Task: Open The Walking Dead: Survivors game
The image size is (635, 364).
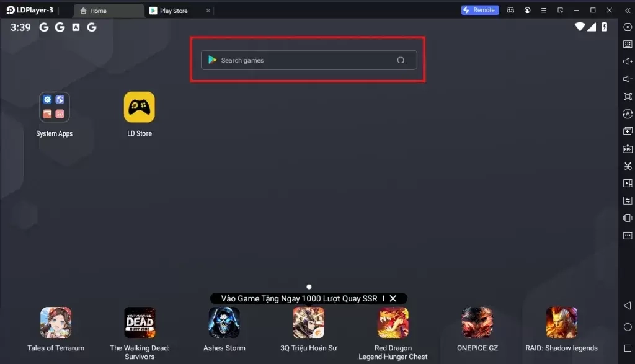Action: (x=140, y=322)
